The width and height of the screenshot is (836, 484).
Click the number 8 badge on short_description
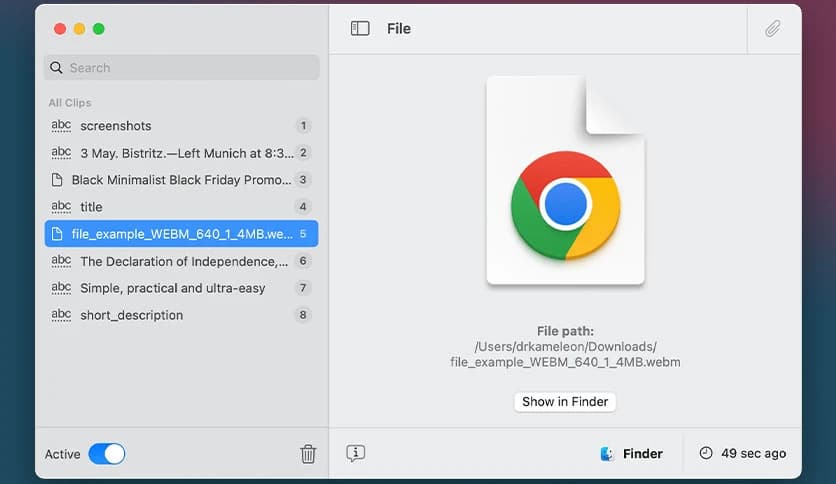click(303, 315)
